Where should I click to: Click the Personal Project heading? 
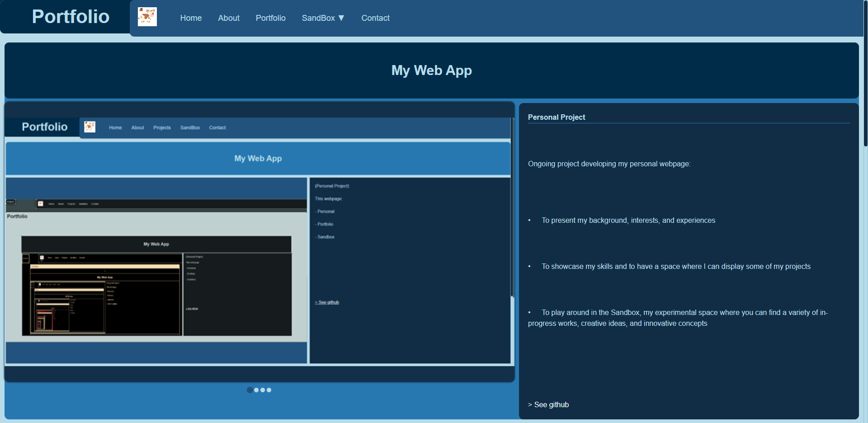click(x=557, y=117)
